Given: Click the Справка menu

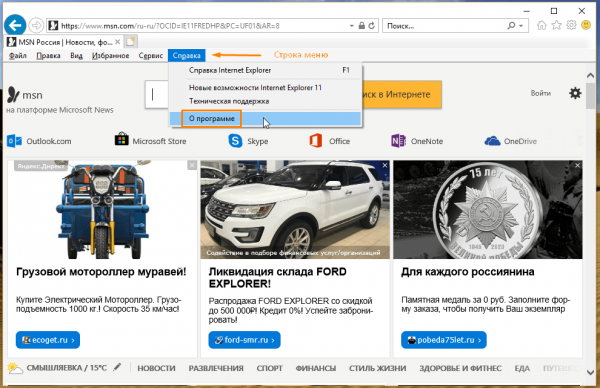Looking at the screenshot, I should [186, 55].
